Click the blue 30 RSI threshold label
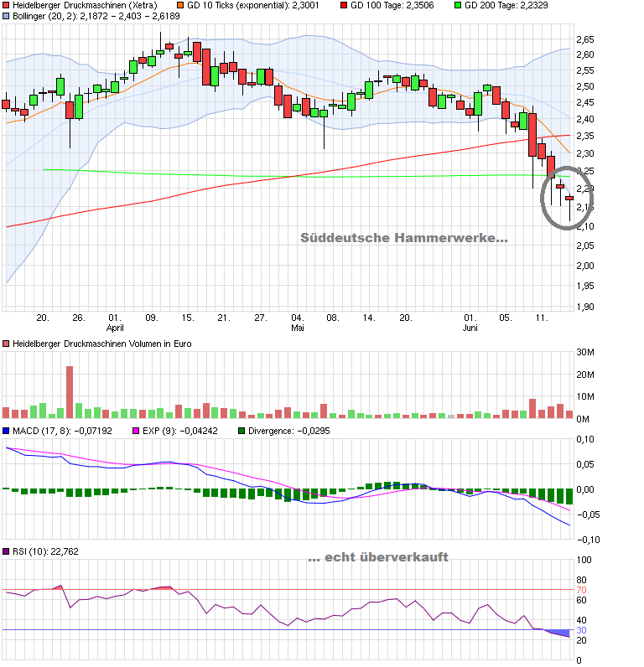This screenshot has height=667, width=644. pos(581,630)
